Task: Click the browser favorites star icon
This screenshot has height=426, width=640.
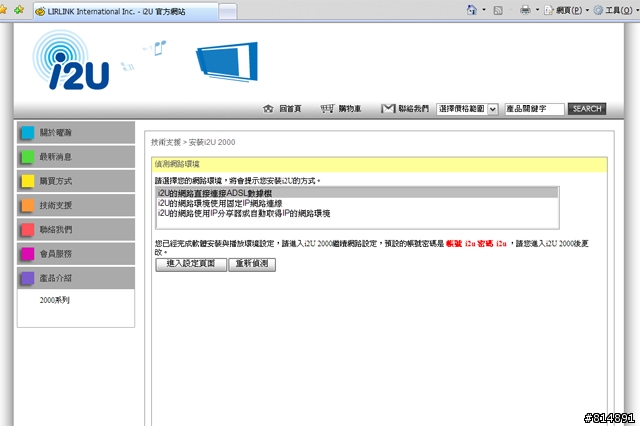Action: [x=4, y=10]
